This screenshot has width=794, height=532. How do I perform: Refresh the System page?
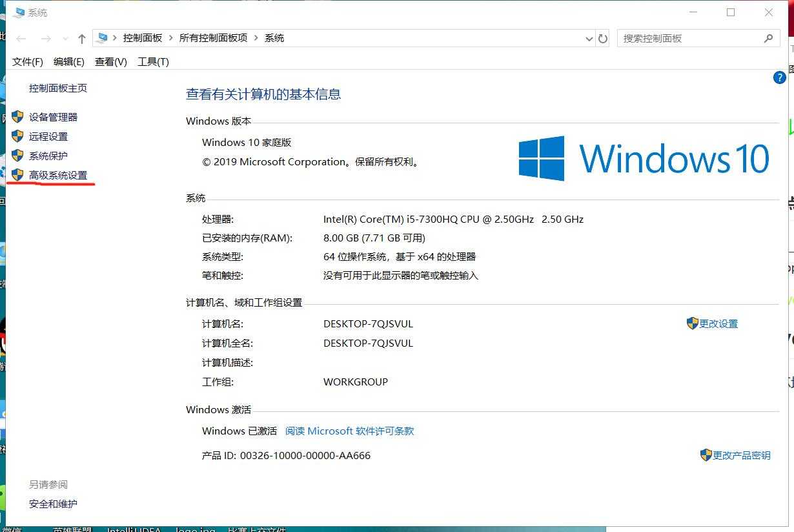click(603, 39)
